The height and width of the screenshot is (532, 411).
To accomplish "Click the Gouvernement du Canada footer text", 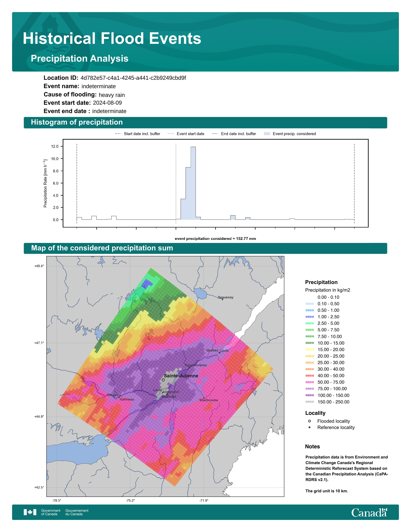I will 77,512.
